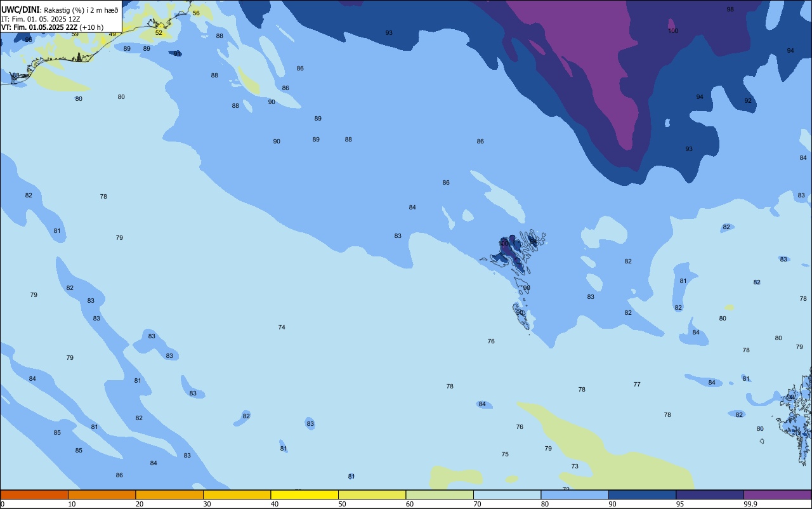Click the humidity value '91' in dark patch
Viewport: 812px width, 509px height.
pos(177,54)
